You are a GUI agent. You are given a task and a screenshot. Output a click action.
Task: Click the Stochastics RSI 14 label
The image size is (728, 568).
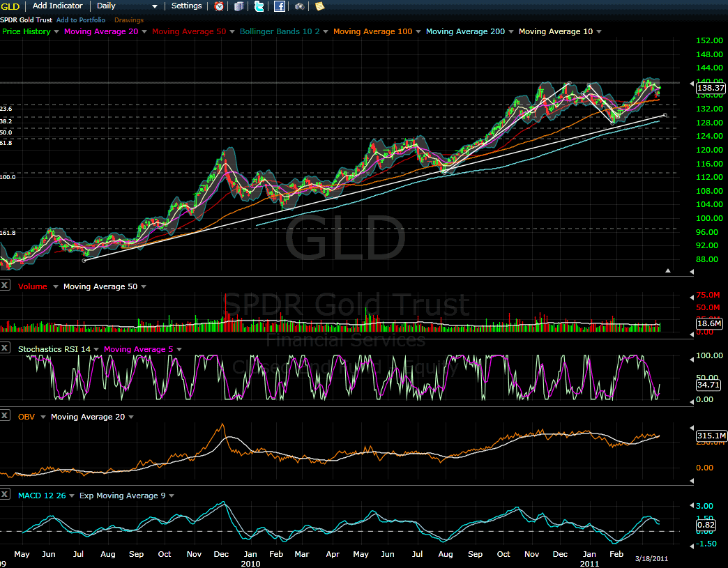tap(54, 349)
